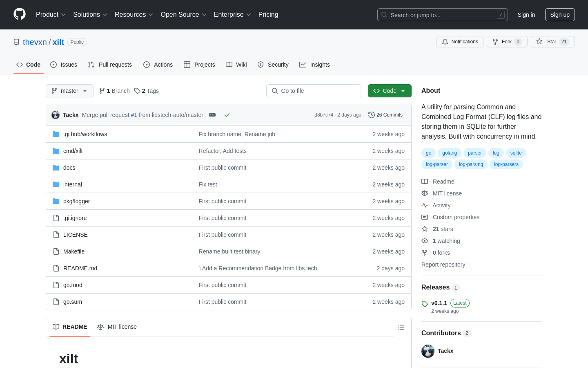Expand the green Code dropdown button

[x=390, y=91]
